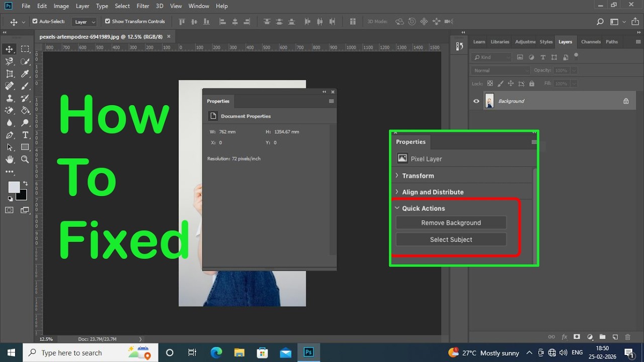
Task: Click the search magnifier icon in options bar
Action: [x=600, y=22]
